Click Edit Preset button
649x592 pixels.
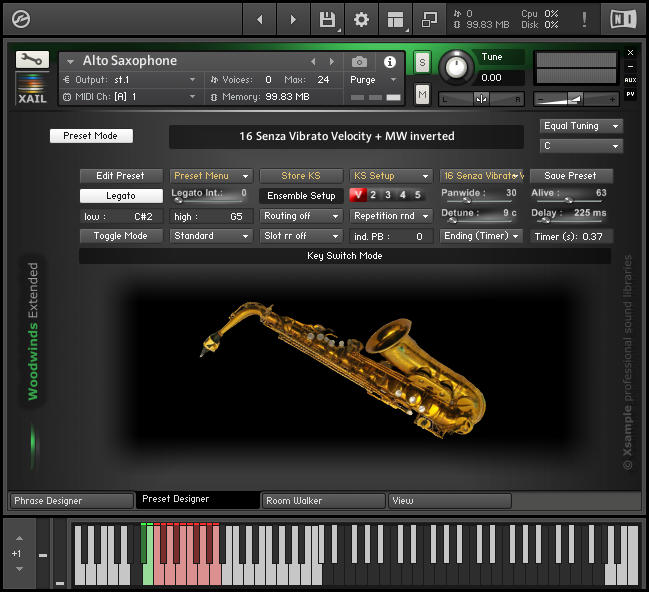pos(121,176)
